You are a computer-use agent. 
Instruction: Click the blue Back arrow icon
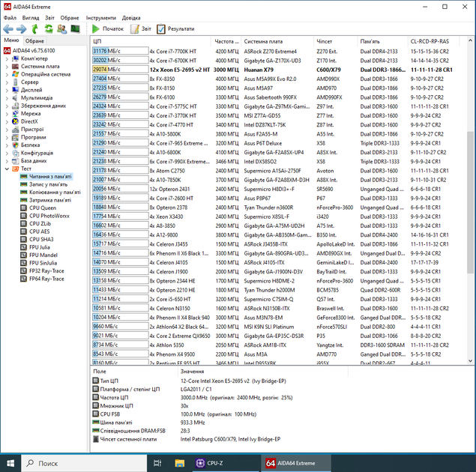[8, 29]
